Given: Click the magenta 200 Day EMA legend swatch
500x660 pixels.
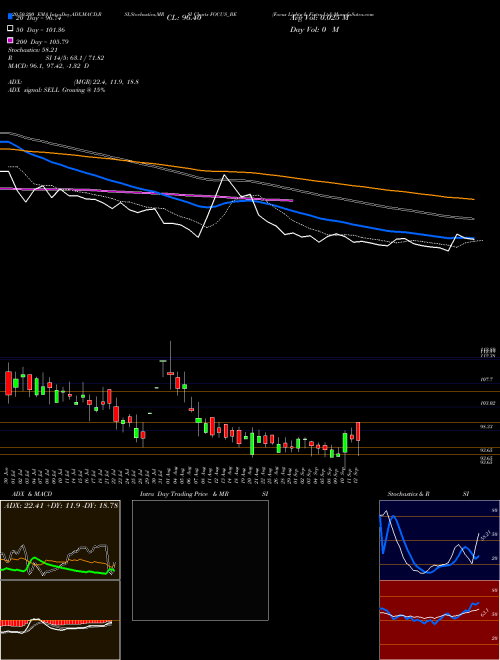Looking at the screenshot, I should 10,41.
